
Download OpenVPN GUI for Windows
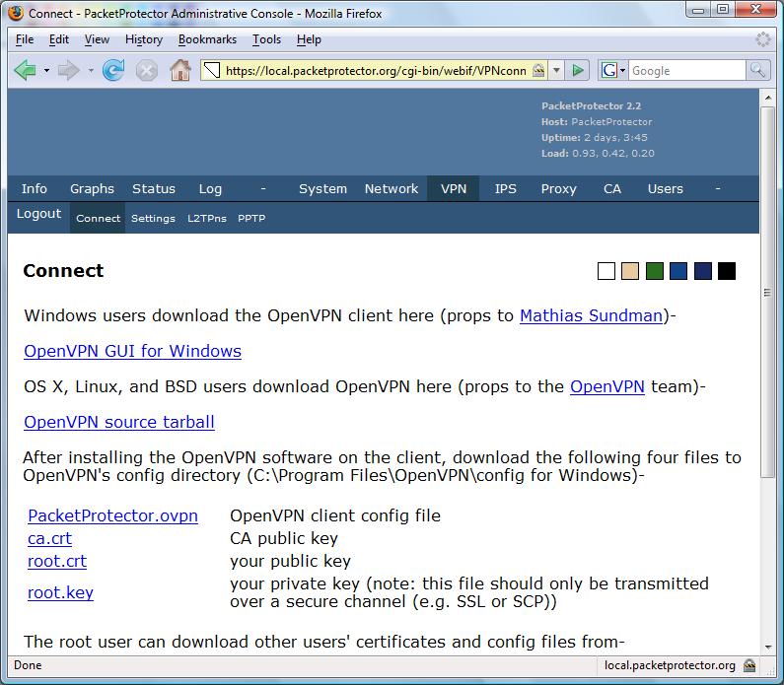[x=132, y=351]
